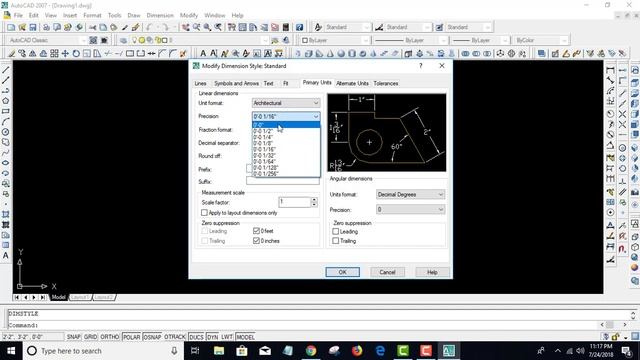Click the Dimension Style icon beside Standard dropdown
This screenshot has width=640, height=360.
tap(379, 27)
